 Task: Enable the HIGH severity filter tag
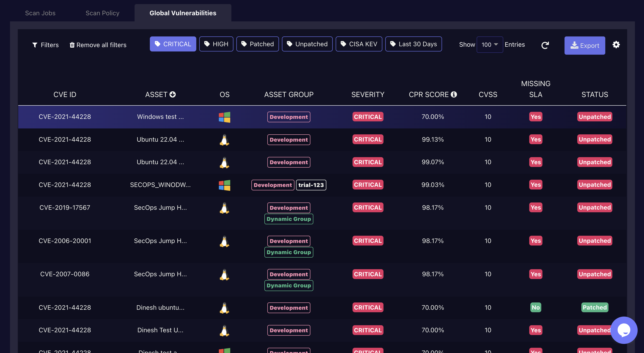[216, 44]
